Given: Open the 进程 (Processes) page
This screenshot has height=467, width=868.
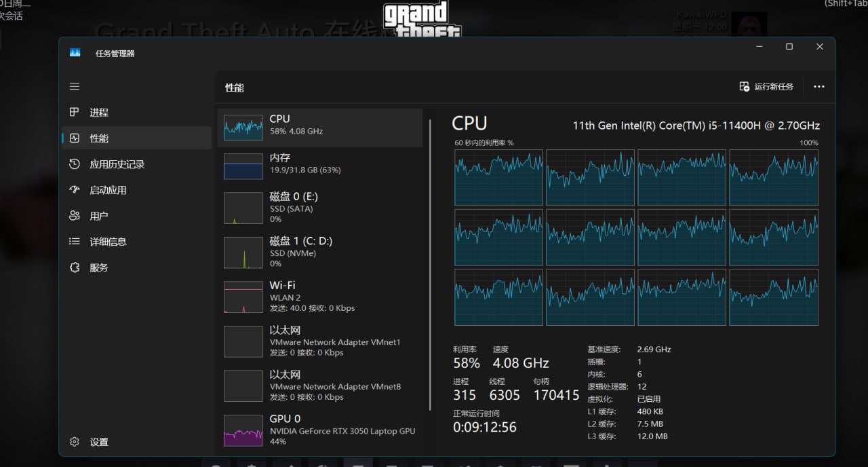Looking at the screenshot, I should pyautogui.click(x=99, y=113).
